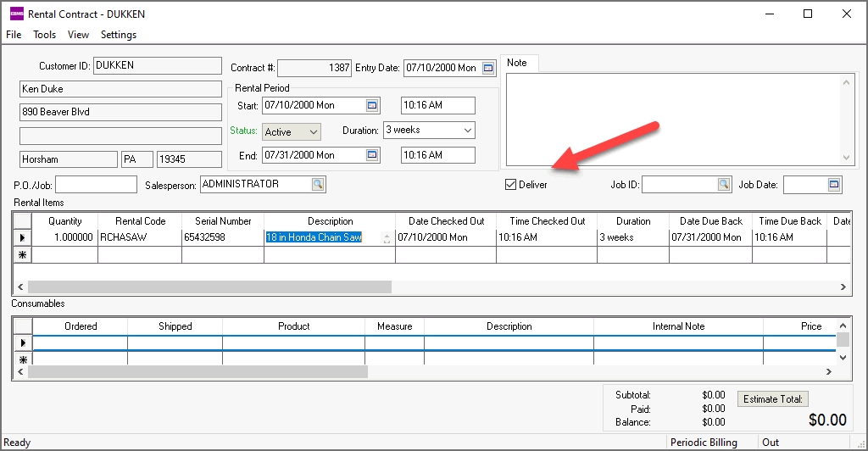Click the P.O./Job input field
The width and height of the screenshot is (868, 451).
[96, 184]
